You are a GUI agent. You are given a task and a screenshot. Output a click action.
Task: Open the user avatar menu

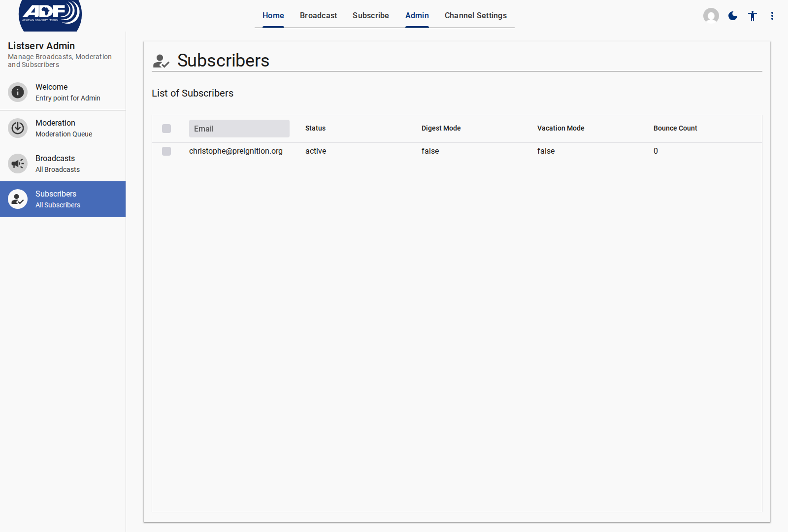[711, 16]
